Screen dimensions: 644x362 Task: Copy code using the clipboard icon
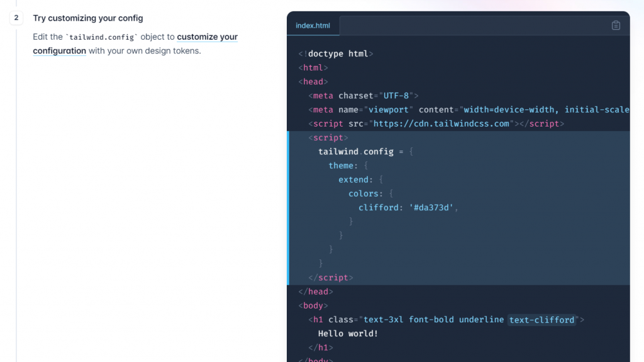click(616, 26)
